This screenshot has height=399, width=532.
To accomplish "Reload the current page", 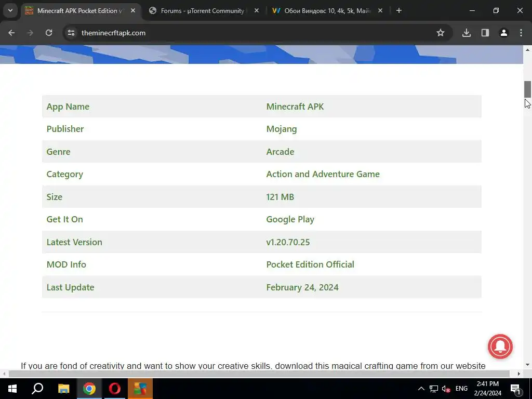I will coord(49,33).
